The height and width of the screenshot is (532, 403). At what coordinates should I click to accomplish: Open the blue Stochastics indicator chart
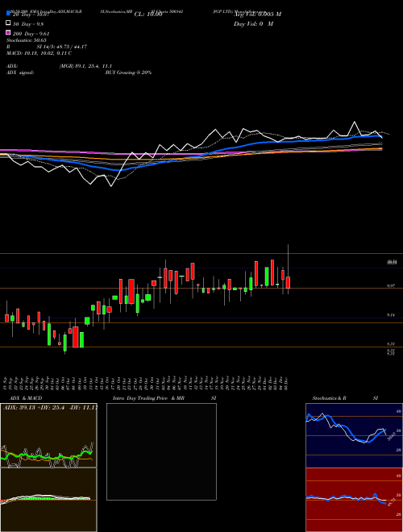(354, 435)
